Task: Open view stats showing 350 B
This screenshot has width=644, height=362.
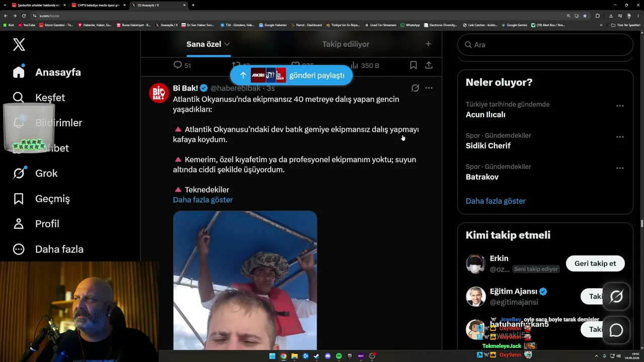Action: [364, 65]
